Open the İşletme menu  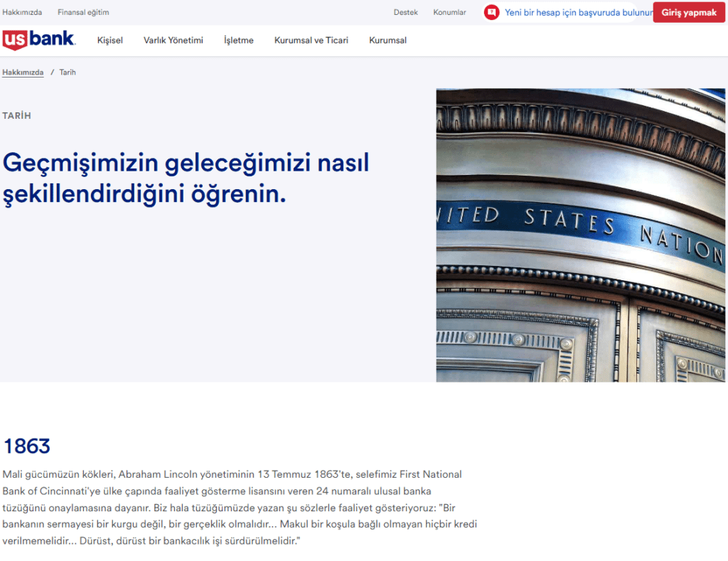coord(239,41)
